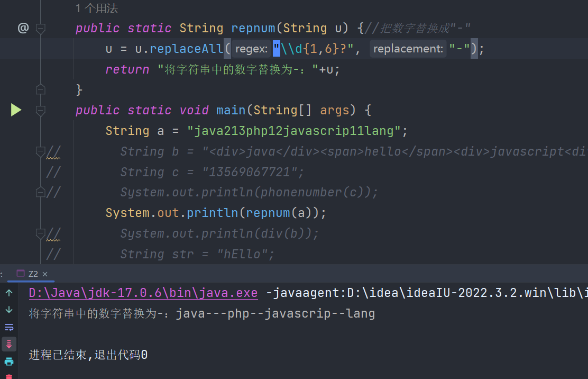Jump down with the console down-arrow icon

9,309
